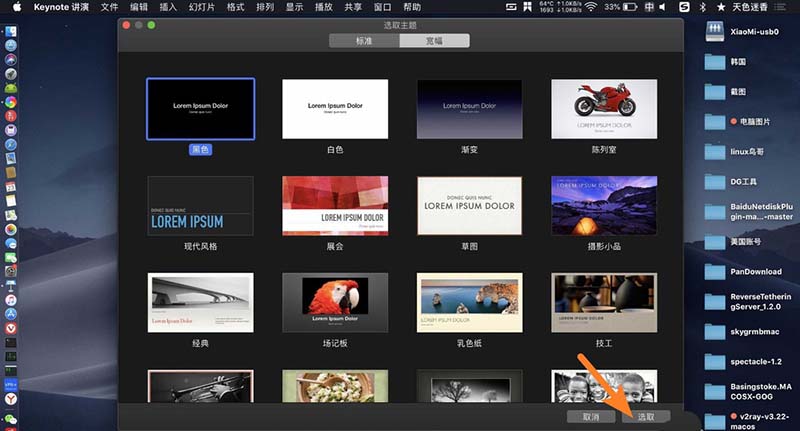Open the 编辑 menu
800x431 pixels.
coord(139,7)
